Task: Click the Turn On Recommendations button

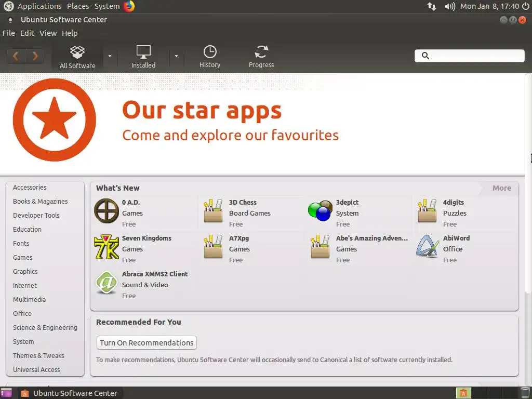Action: coord(147,343)
